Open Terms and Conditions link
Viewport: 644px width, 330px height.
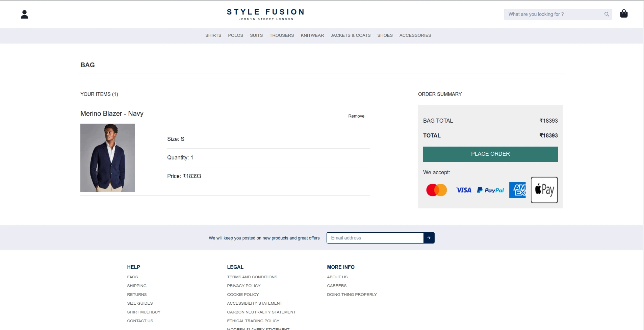point(252,277)
